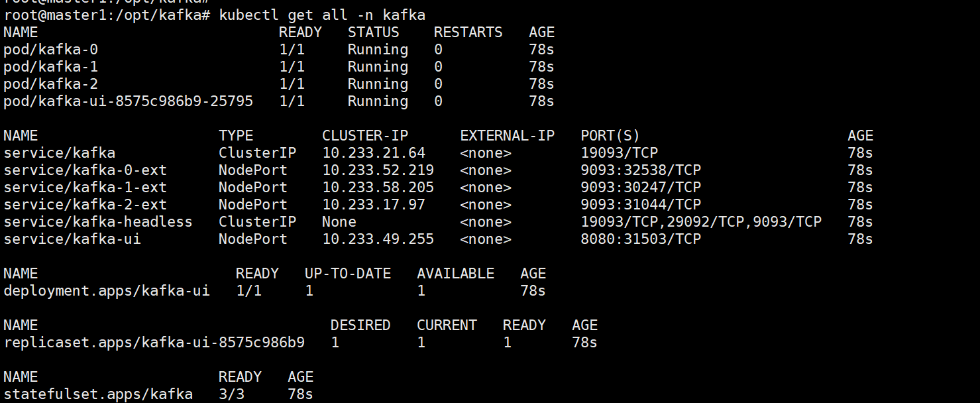Click 'ClusterIP' type of kafka-headless service

258,222
